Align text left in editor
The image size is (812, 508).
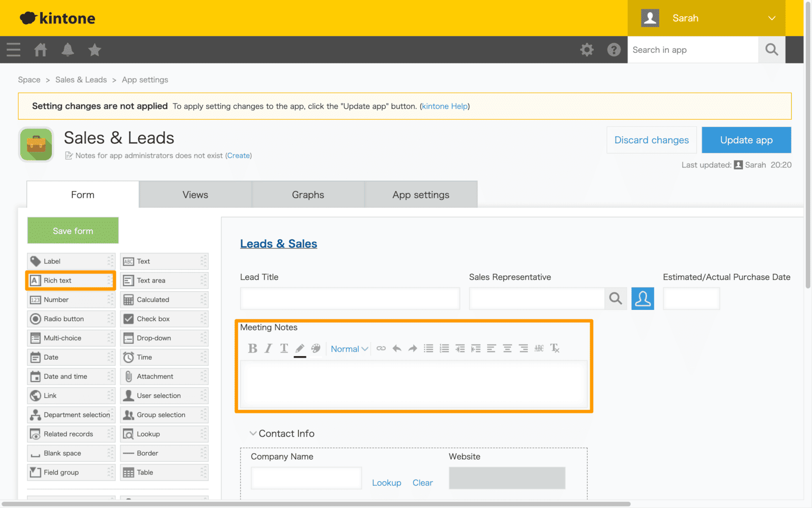pyautogui.click(x=491, y=348)
